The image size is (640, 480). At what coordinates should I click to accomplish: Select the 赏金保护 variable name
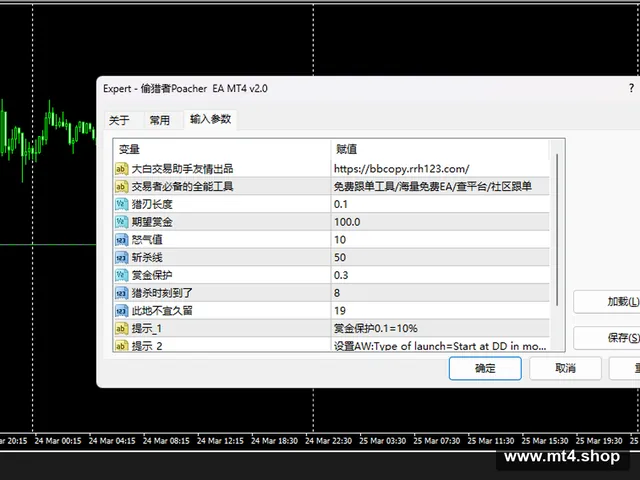tap(152, 275)
